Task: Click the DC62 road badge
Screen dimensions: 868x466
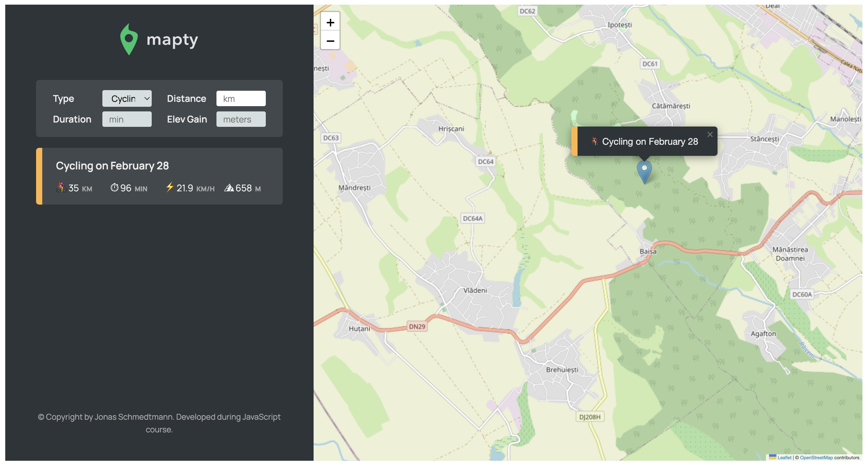Action: (x=527, y=11)
